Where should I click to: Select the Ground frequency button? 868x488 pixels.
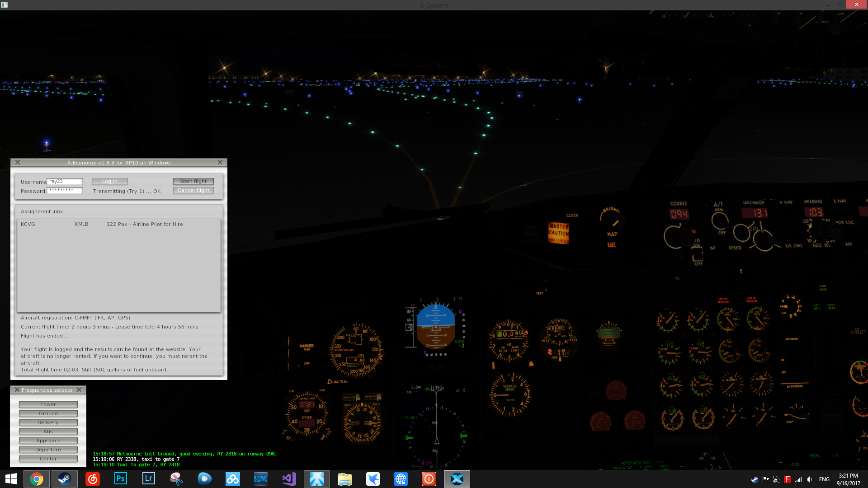[x=47, y=413]
